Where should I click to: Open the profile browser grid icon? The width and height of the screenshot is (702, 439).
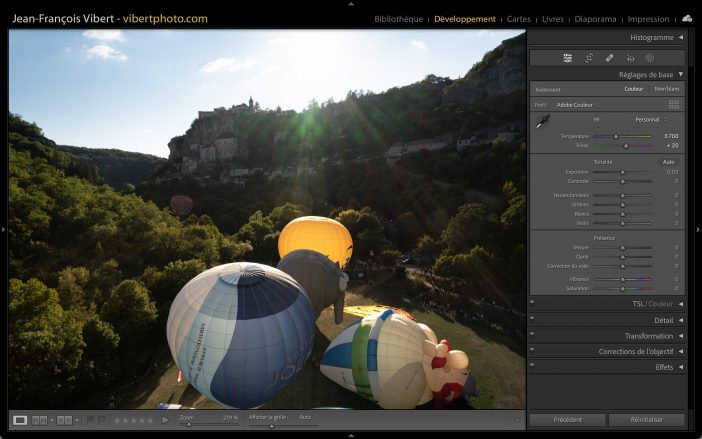click(674, 104)
